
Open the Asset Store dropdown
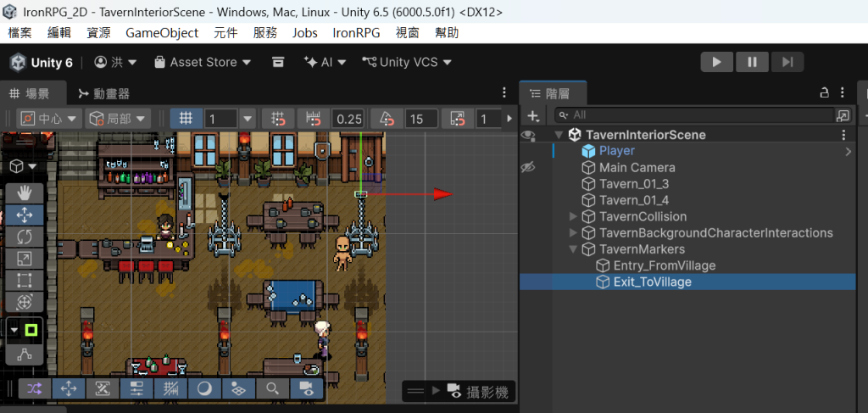(x=203, y=62)
